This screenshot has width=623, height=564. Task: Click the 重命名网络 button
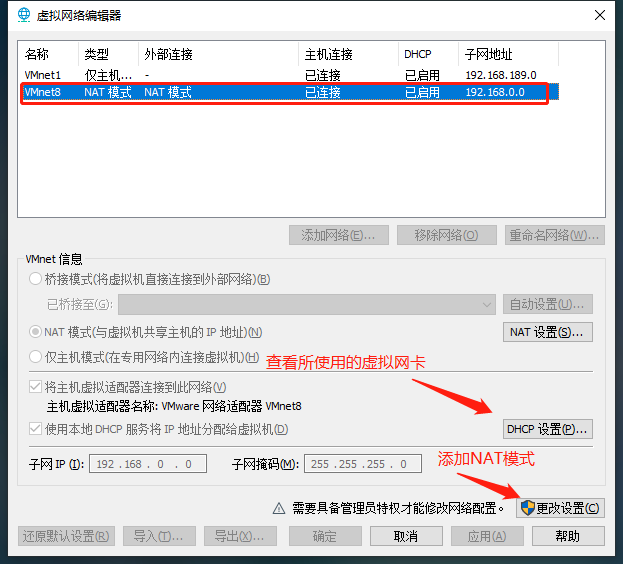tap(555, 235)
